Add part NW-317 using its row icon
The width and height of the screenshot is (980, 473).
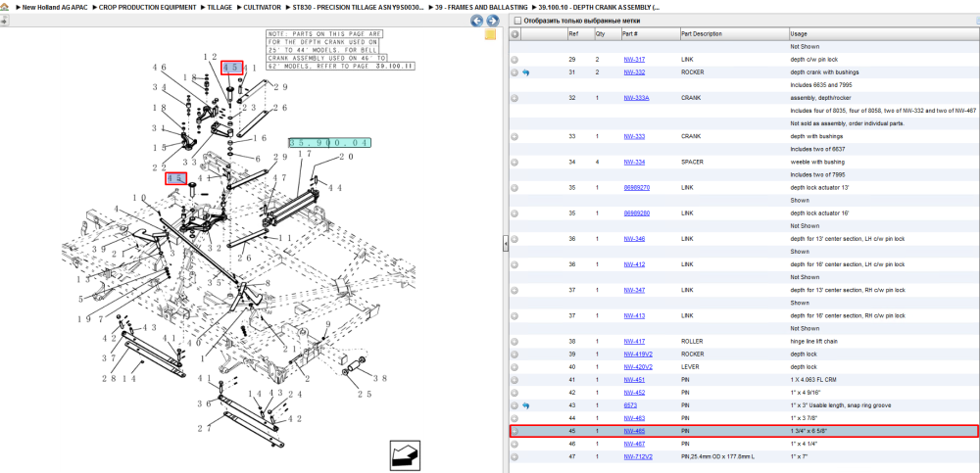click(515, 60)
